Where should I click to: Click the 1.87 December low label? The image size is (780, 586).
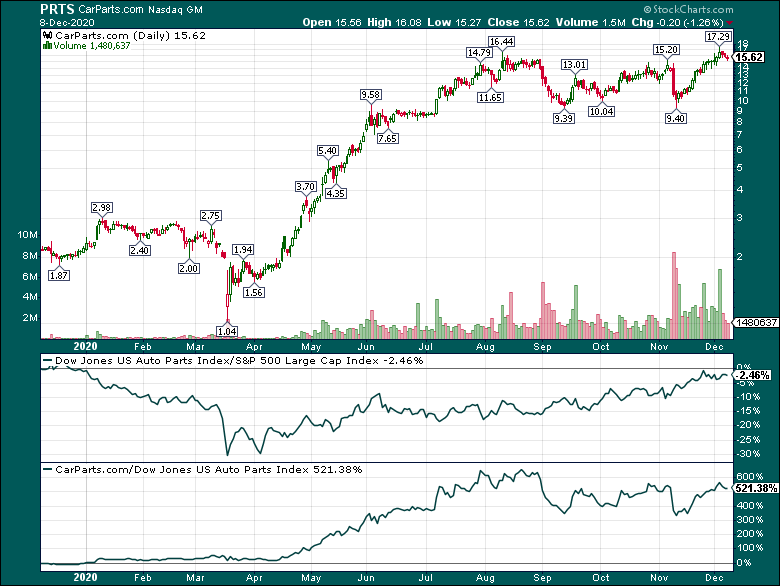click(59, 275)
